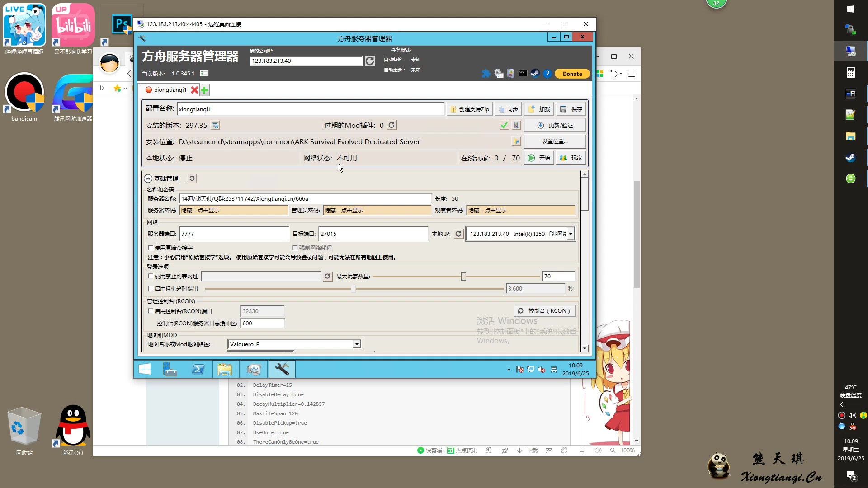Open the RCON console window icon

pyautogui.click(x=523, y=73)
